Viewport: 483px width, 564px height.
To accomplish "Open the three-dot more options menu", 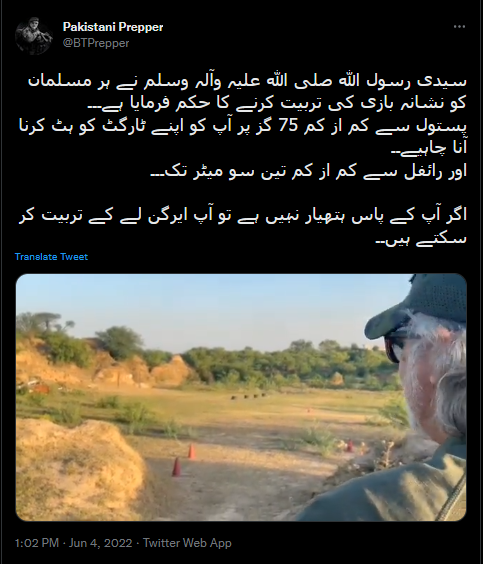I will tap(459, 27).
